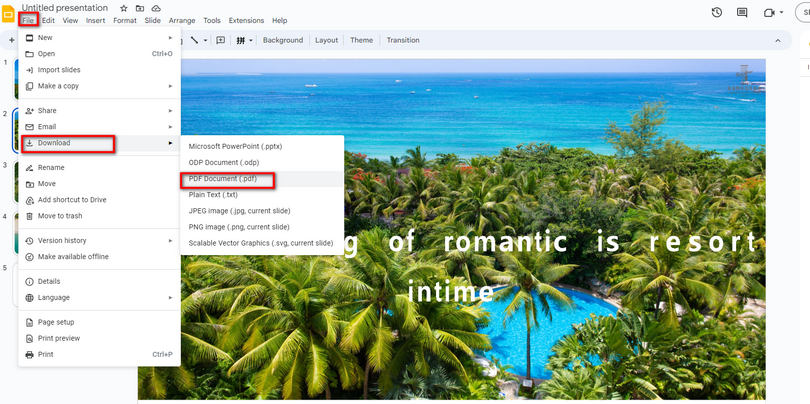Download current slide as PNG image

262,227
